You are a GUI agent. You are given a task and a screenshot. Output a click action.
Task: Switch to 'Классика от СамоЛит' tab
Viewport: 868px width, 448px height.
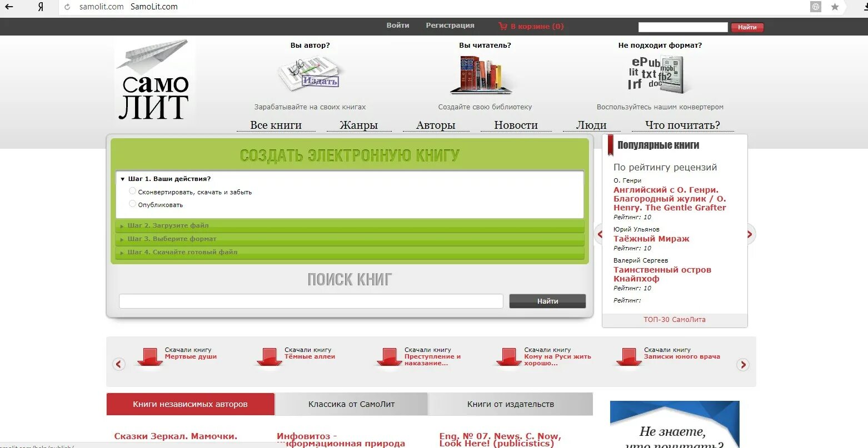[352, 404]
